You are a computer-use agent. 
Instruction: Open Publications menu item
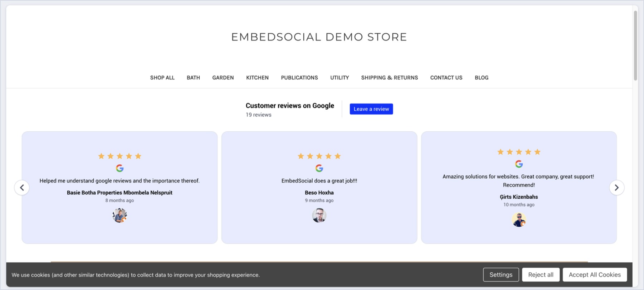[299, 78]
